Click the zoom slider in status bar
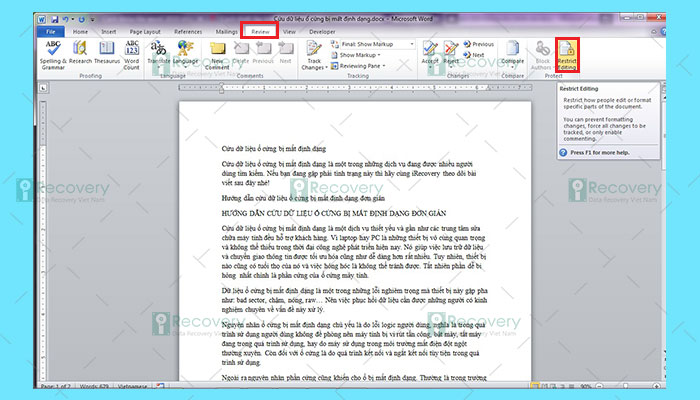 [626, 386]
